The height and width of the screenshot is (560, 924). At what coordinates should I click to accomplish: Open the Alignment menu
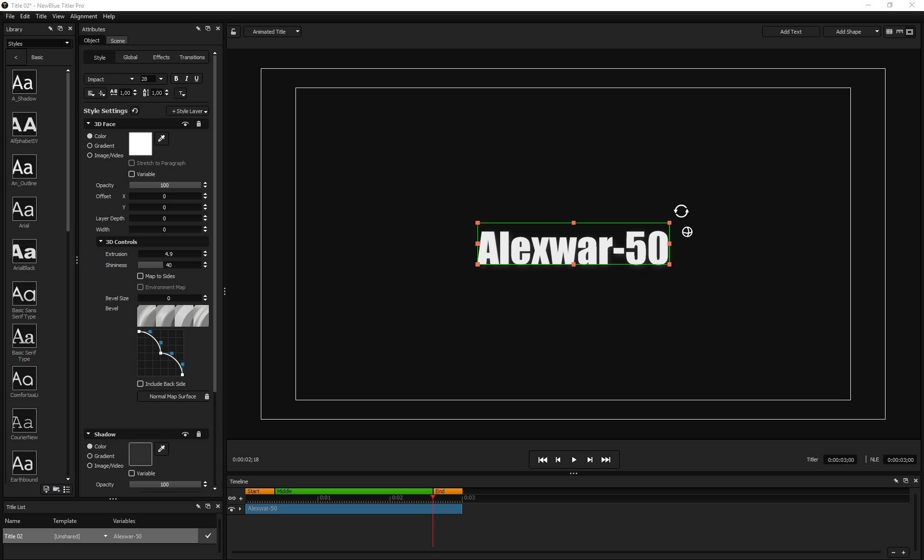point(84,16)
